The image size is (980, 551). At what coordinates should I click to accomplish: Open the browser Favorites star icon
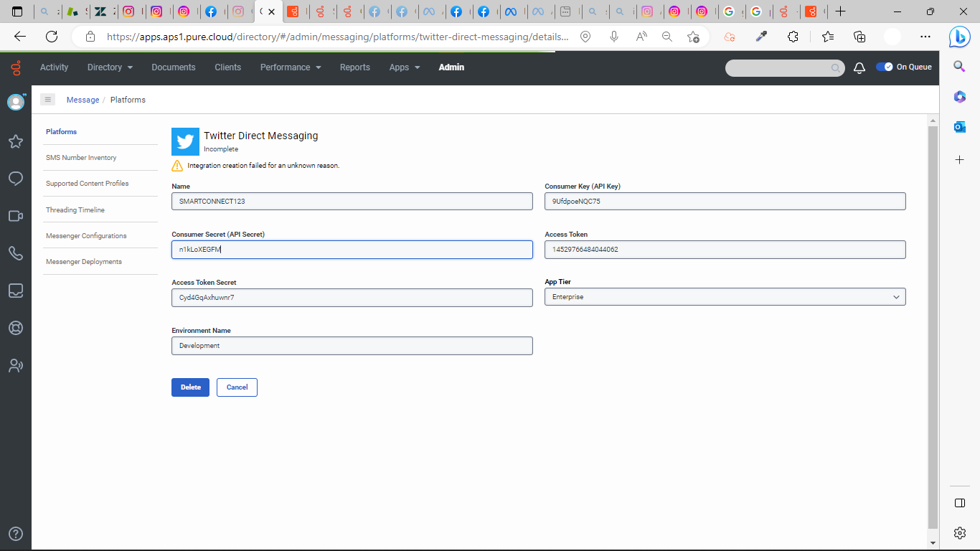coord(828,37)
